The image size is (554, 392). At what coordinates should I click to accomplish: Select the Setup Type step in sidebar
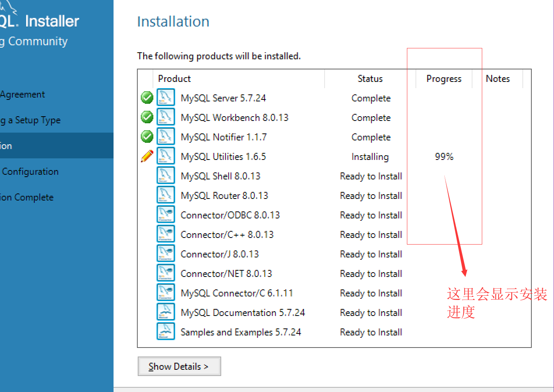coord(30,120)
